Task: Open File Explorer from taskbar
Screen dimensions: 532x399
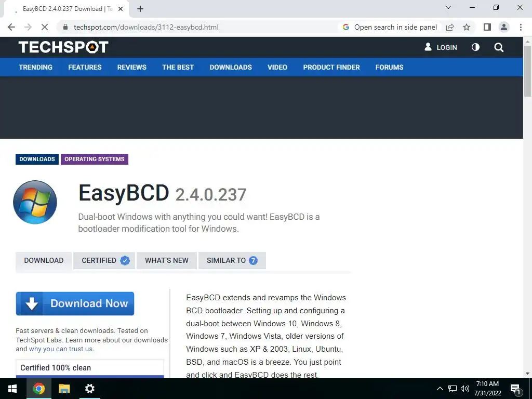Action: pos(64,389)
